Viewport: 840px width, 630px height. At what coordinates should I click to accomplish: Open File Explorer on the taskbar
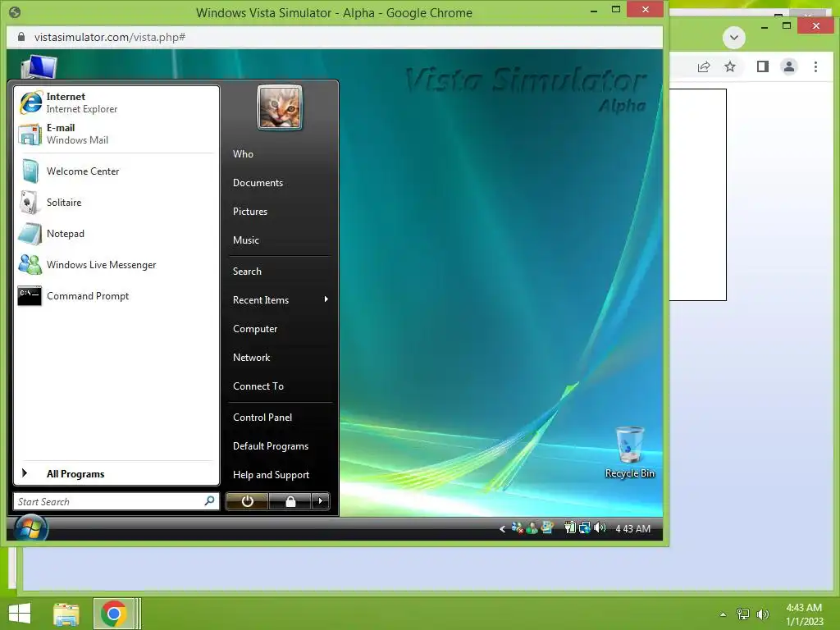pyautogui.click(x=66, y=614)
